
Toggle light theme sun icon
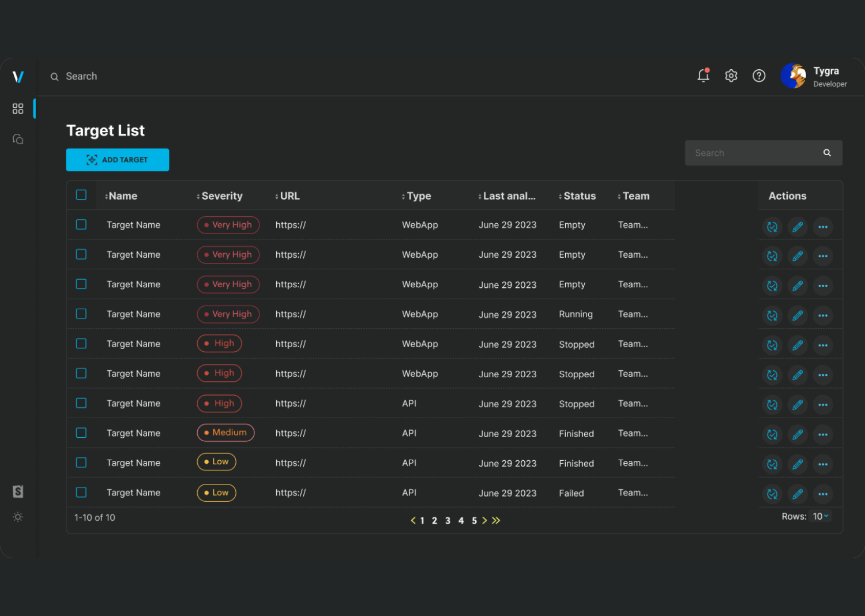(x=18, y=517)
